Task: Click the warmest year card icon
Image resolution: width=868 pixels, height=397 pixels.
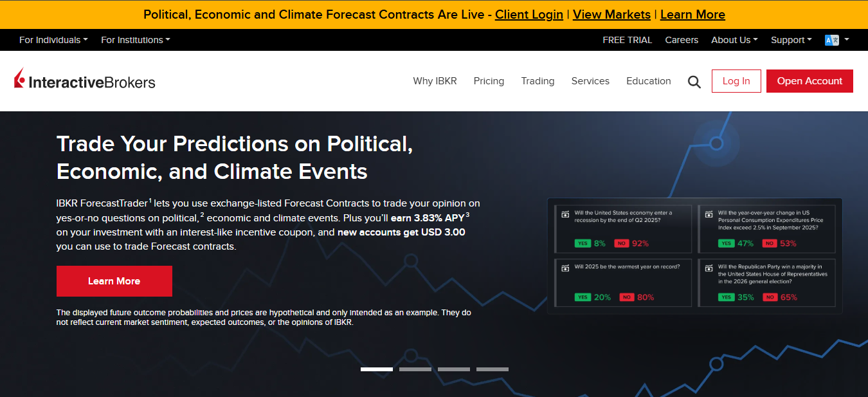Action: pos(565,268)
